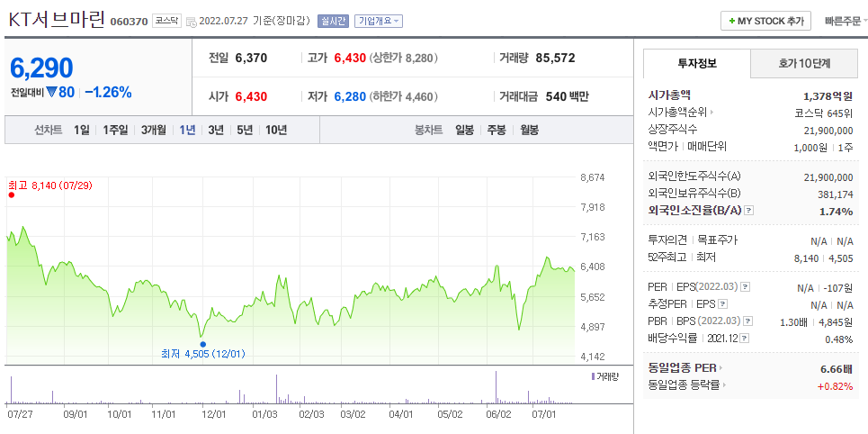Screen dimensions: 868x434
Task: Click help icon beside PBR BPS(2022.03)
Action: point(748,321)
